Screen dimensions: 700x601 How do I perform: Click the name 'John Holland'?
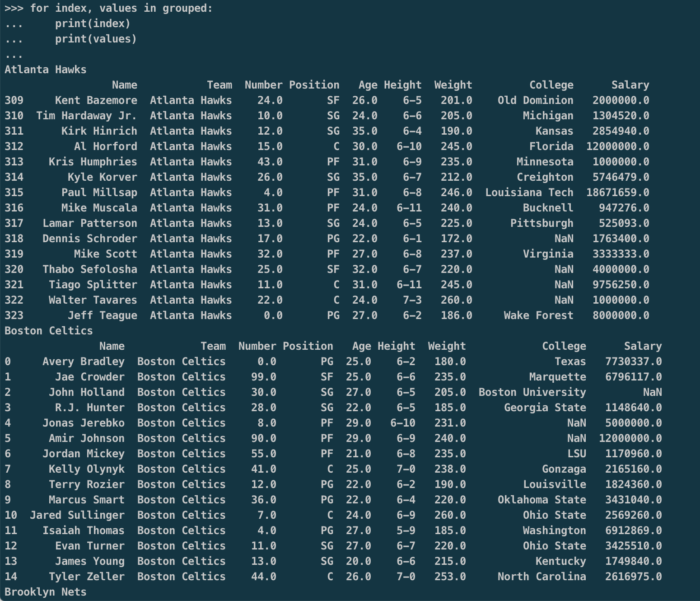(x=87, y=392)
